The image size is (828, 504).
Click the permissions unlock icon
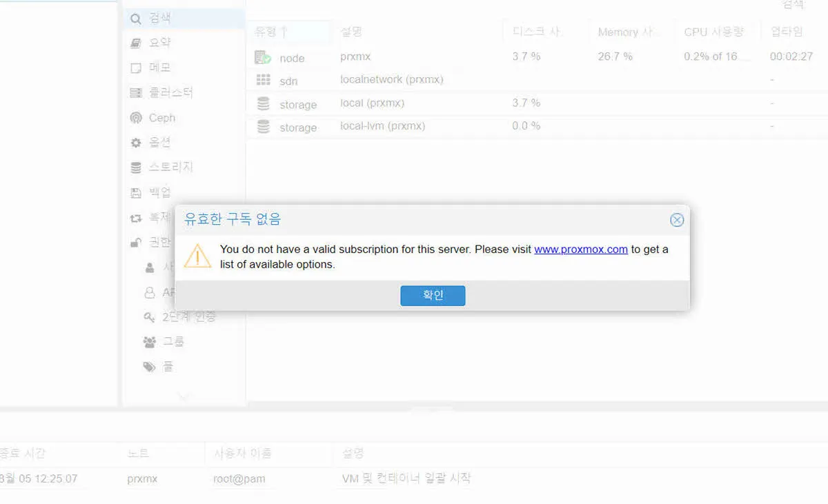click(x=136, y=243)
